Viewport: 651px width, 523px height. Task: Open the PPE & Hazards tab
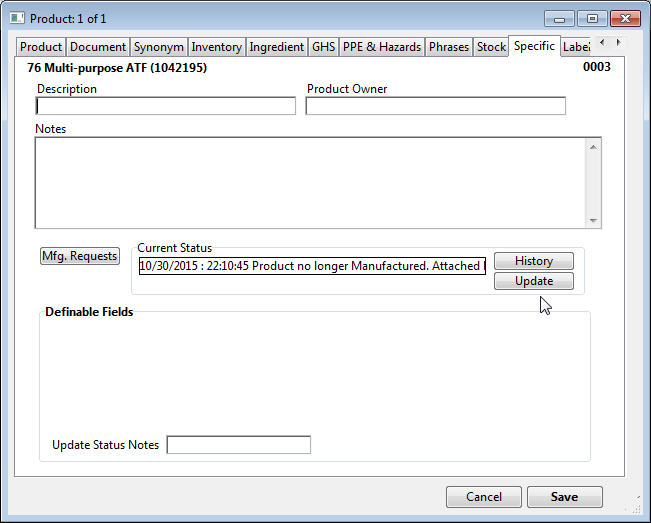382,47
